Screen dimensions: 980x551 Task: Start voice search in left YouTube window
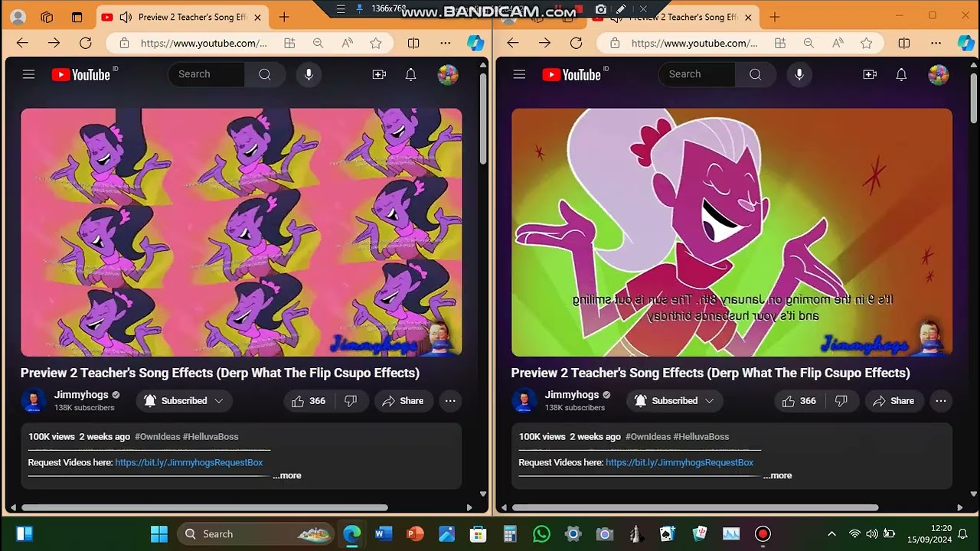[309, 74]
